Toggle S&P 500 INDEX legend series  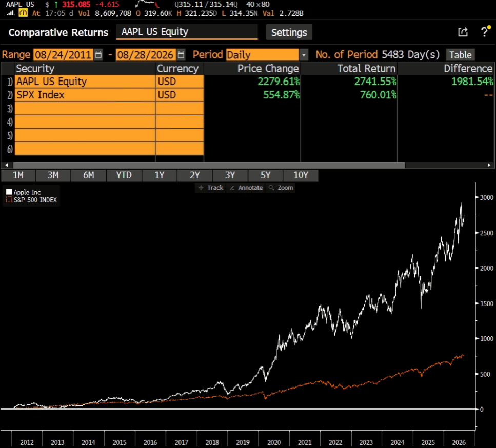(31, 200)
